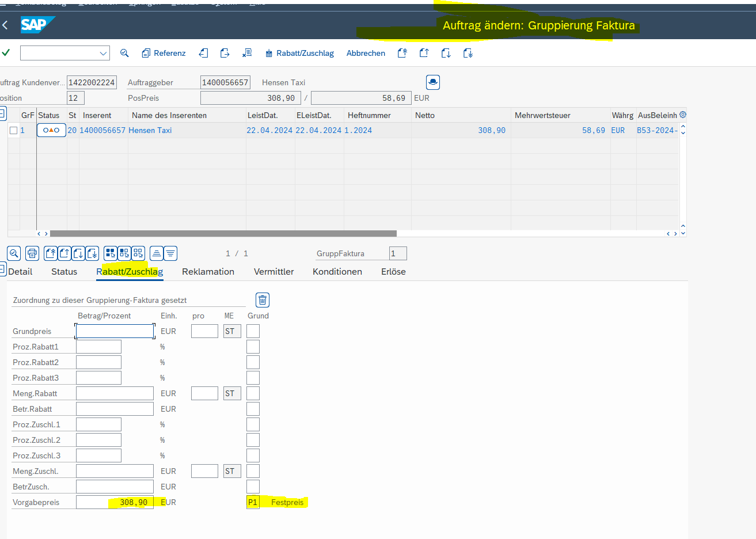Go to next page icon in top toolbar

(x=446, y=53)
